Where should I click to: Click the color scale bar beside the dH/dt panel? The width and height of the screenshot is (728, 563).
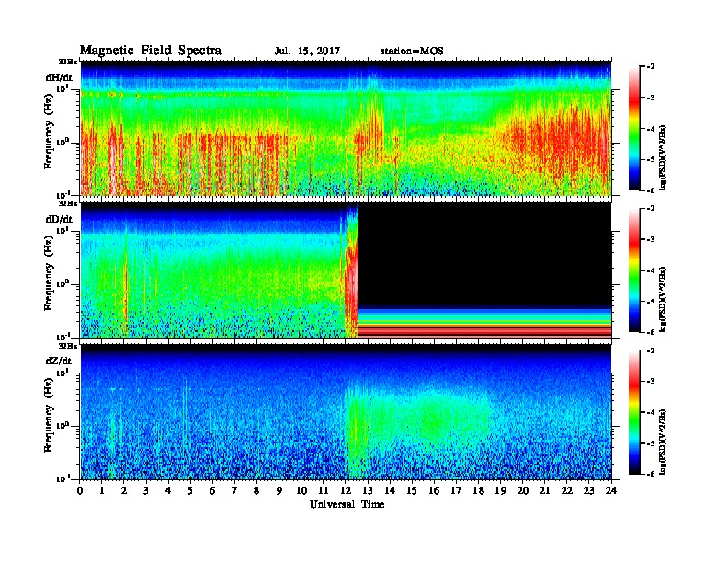click(x=634, y=128)
